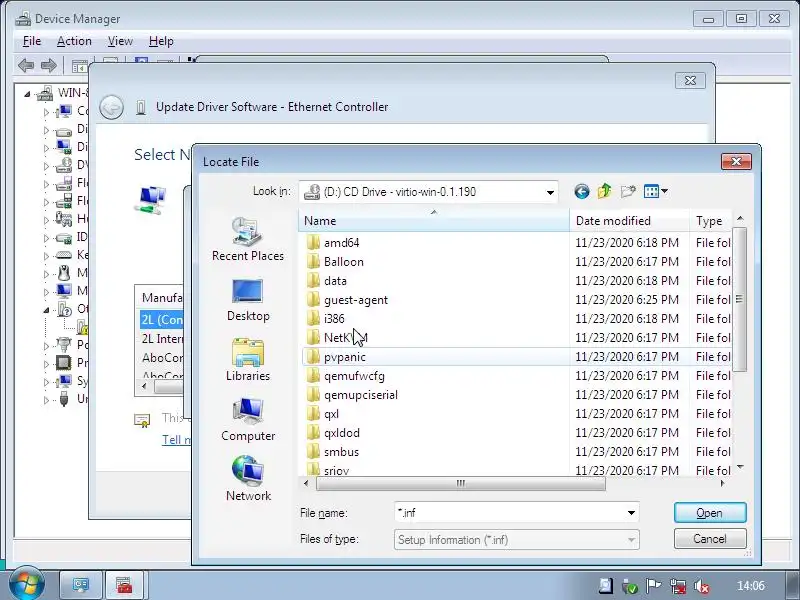Click the clock showing 14:06

click(751, 586)
